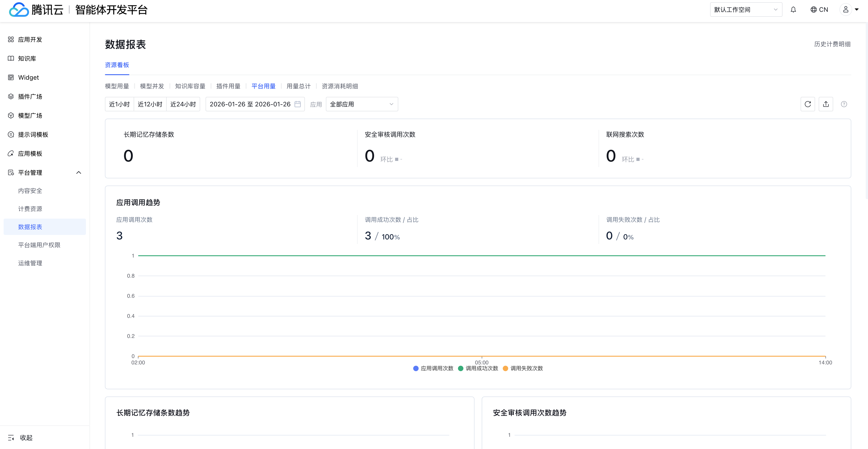
Task: Click the calendar icon in date range
Action: point(298,104)
